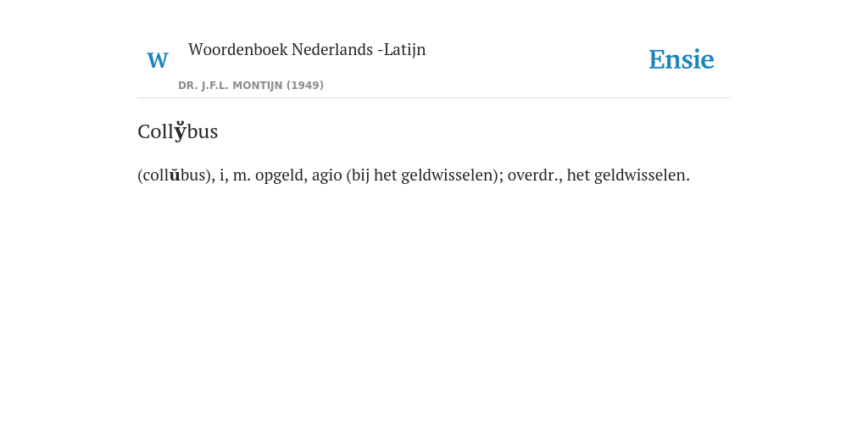Click the abbreviation overdr. in definition
The image size is (868, 434).
[x=535, y=175]
